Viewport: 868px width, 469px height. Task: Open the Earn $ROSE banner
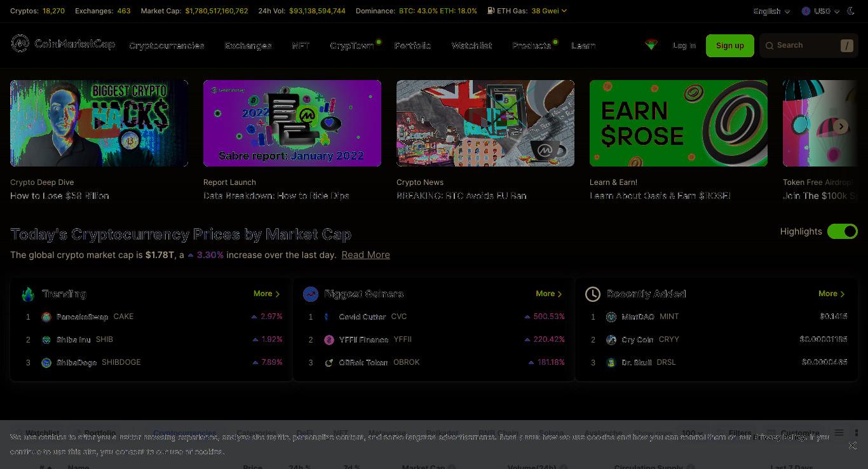(x=679, y=123)
